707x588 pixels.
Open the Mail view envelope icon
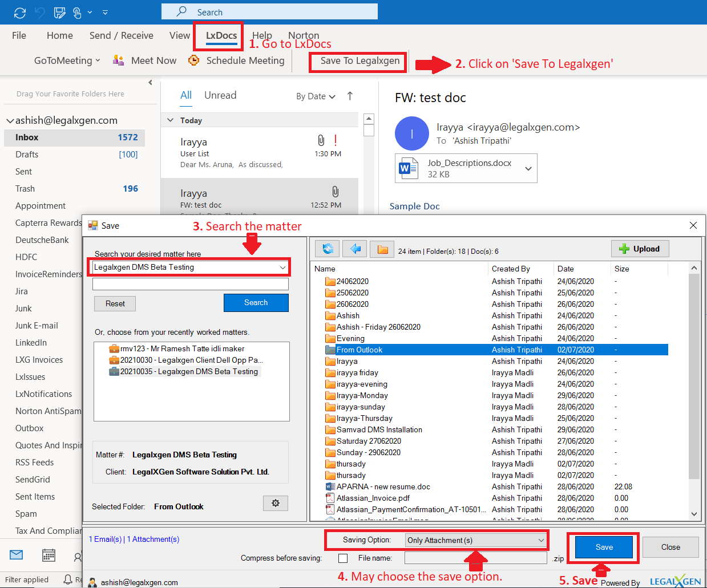pyautogui.click(x=17, y=555)
